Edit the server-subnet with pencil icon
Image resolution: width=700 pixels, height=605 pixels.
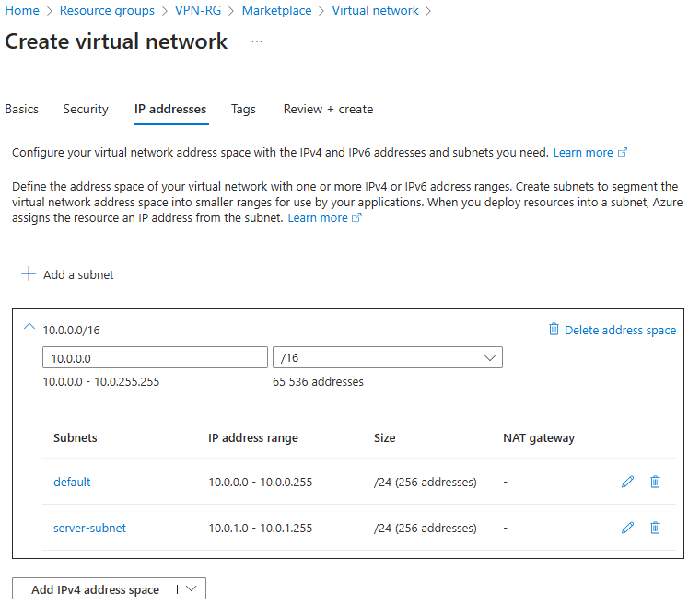click(x=627, y=528)
